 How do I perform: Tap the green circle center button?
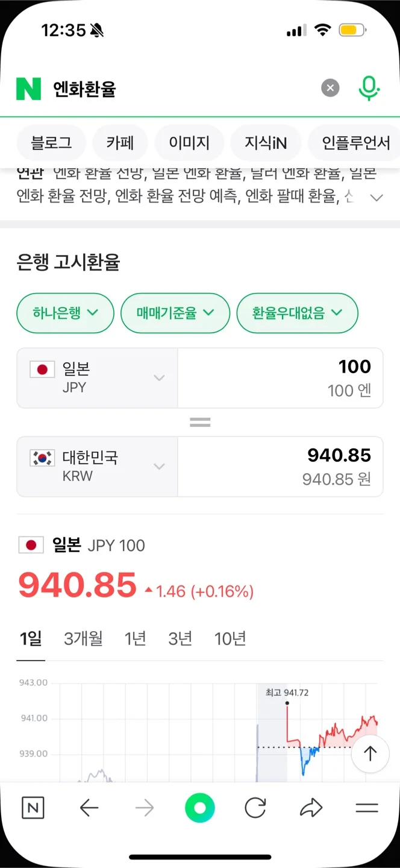[x=200, y=808]
